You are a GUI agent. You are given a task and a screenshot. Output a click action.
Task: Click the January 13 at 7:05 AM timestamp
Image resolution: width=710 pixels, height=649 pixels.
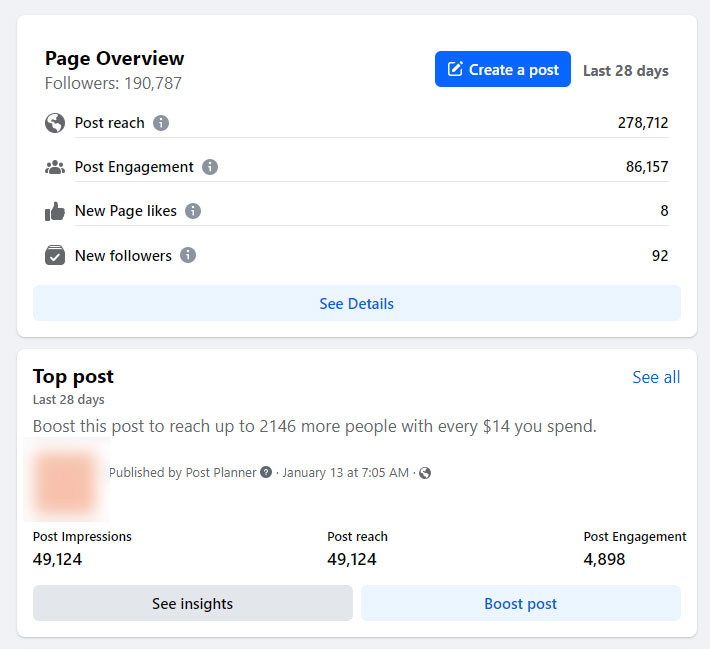[x=345, y=472]
